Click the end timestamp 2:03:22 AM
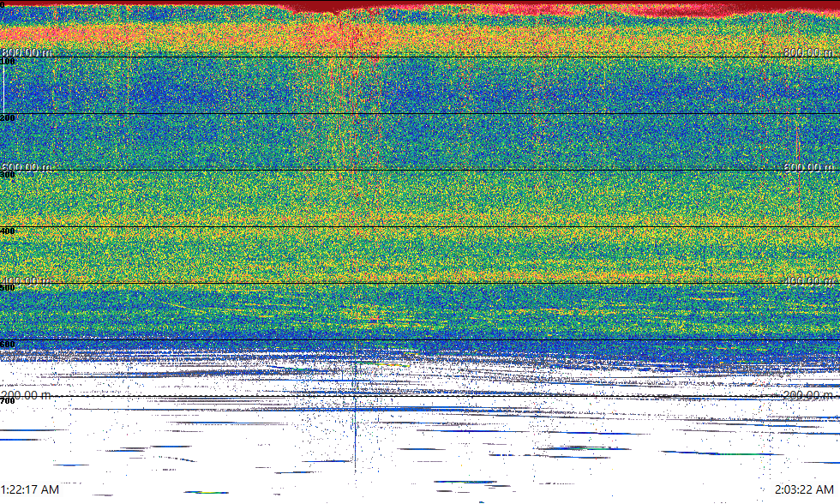This screenshot has width=840, height=504. (804, 489)
